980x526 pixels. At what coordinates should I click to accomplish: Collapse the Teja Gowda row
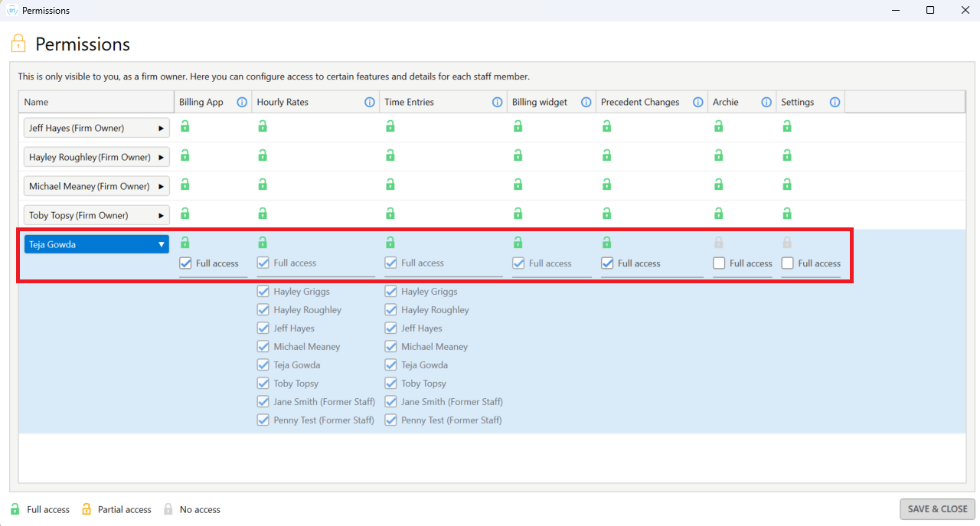tap(161, 244)
